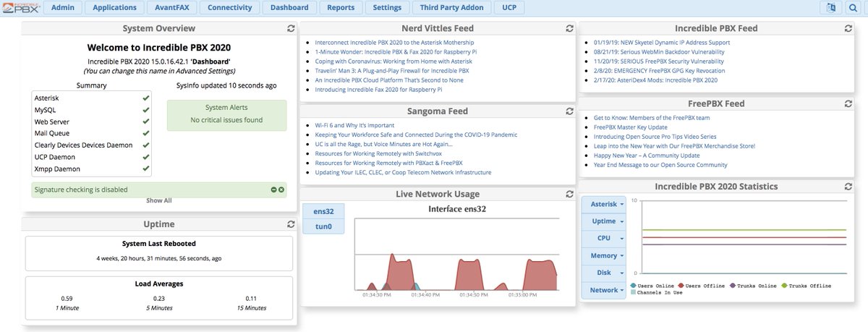Click the UCP Daemon status check mark
This screenshot has height=332, width=868.
146,157
